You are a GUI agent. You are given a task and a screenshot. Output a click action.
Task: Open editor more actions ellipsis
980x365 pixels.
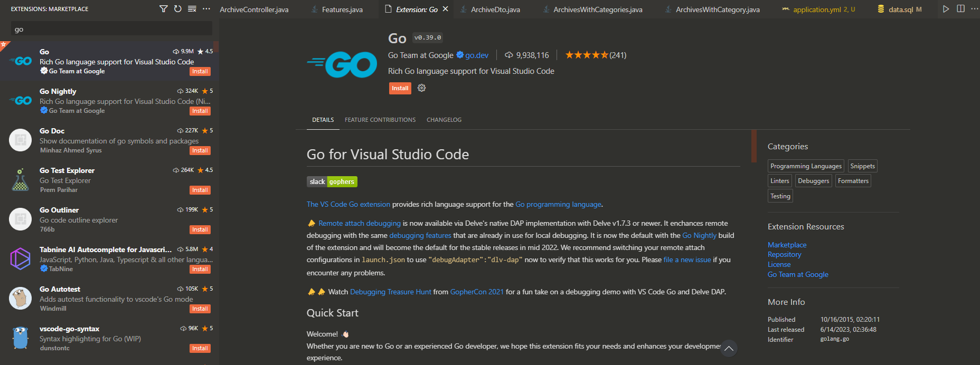pos(975,9)
